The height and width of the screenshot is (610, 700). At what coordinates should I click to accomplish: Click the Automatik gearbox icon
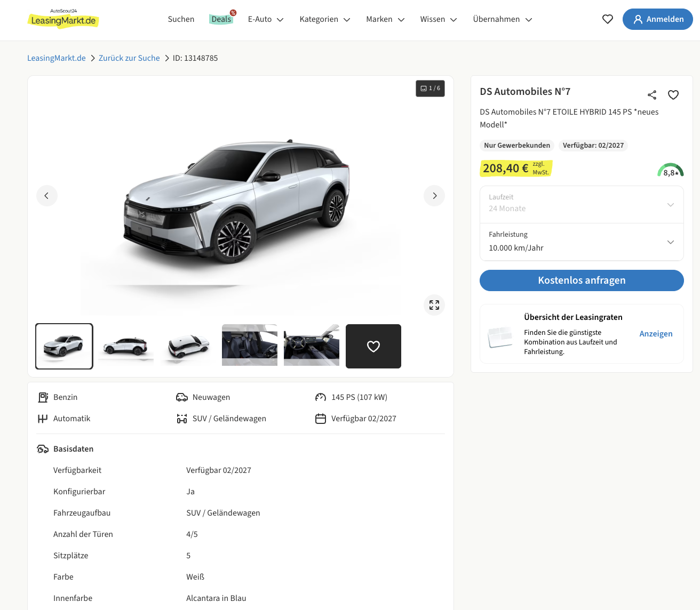pyautogui.click(x=43, y=419)
